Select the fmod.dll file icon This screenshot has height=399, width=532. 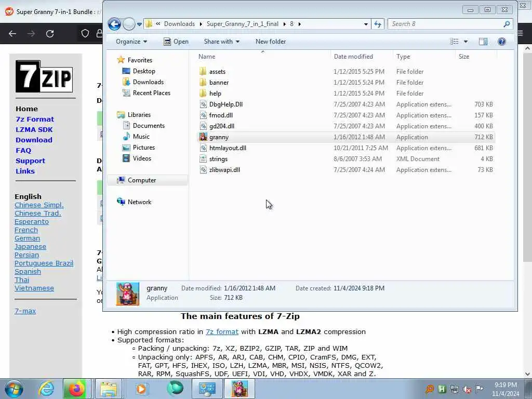tap(203, 115)
